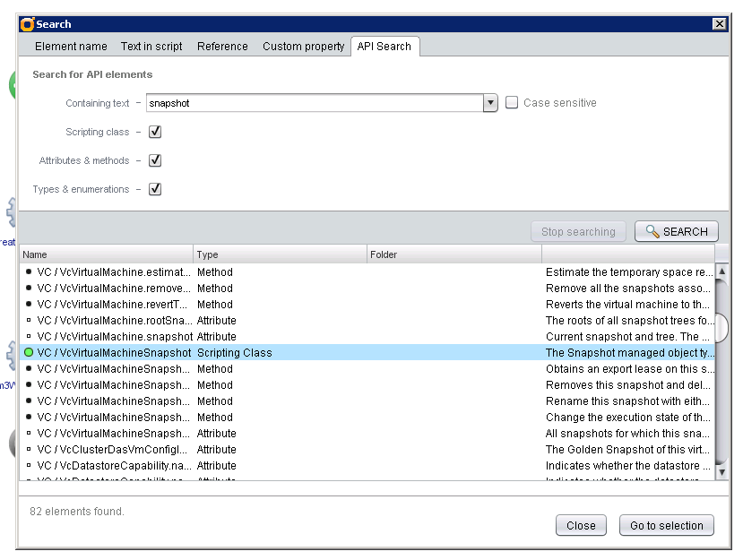Click the square icon of VcClusterDasVmConfigI... row
The height and width of the screenshot is (560, 743).
tap(29, 449)
